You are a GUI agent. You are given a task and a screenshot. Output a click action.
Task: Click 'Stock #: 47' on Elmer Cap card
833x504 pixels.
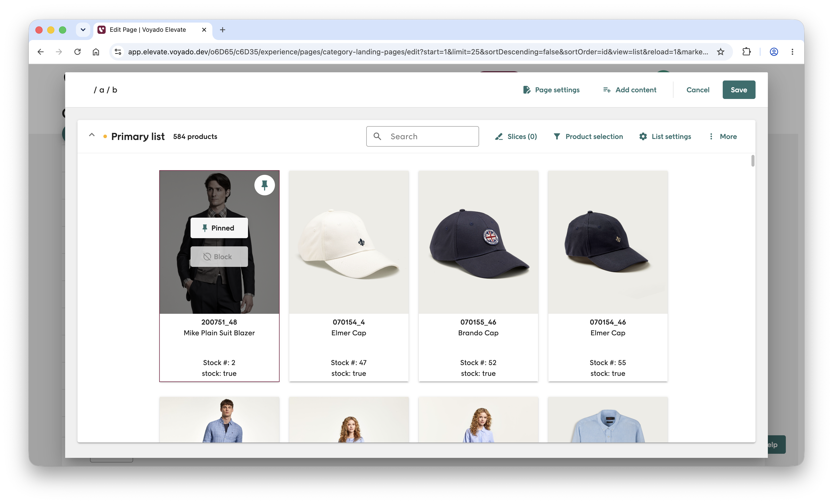coord(349,362)
